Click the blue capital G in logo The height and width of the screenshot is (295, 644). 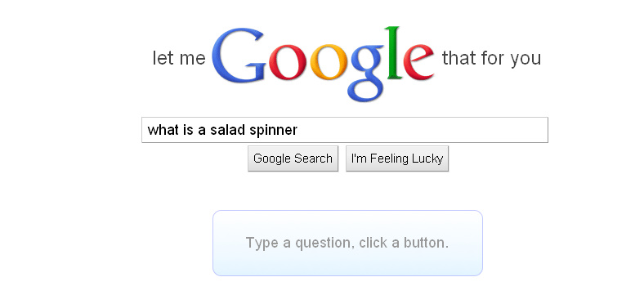(238, 56)
